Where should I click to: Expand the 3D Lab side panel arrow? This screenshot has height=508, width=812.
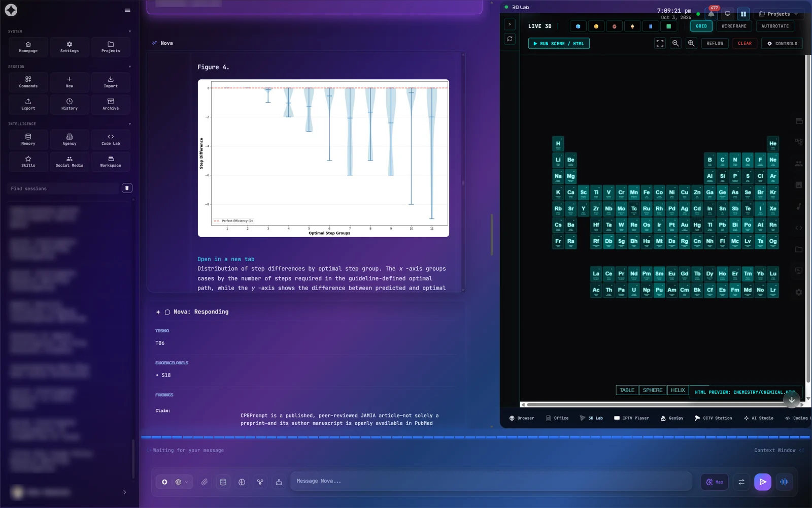510,24
